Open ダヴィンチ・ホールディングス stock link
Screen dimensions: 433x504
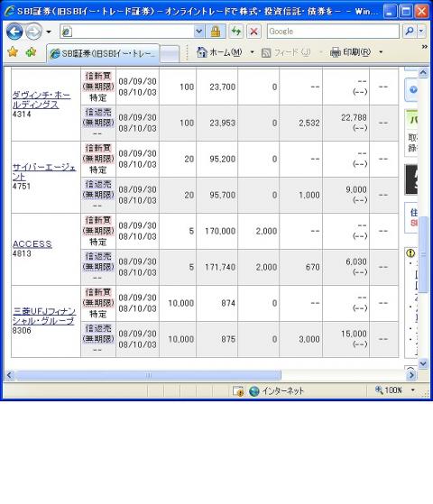coord(41,100)
